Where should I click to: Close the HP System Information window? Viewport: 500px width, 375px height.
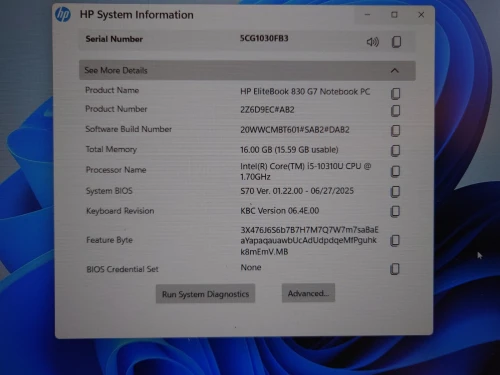click(421, 15)
